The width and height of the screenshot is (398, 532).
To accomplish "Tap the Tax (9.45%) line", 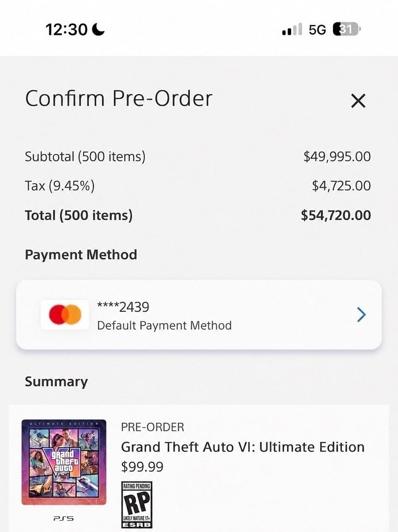I will [x=198, y=185].
